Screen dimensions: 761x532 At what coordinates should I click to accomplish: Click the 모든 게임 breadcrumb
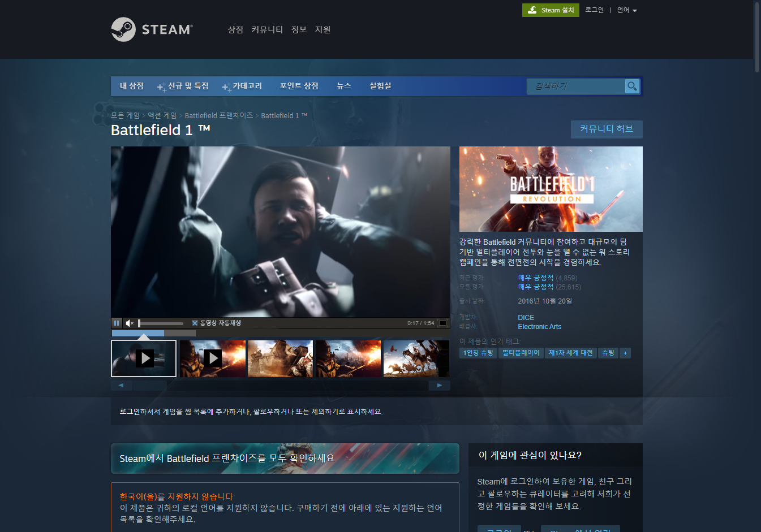tap(125, 115)
